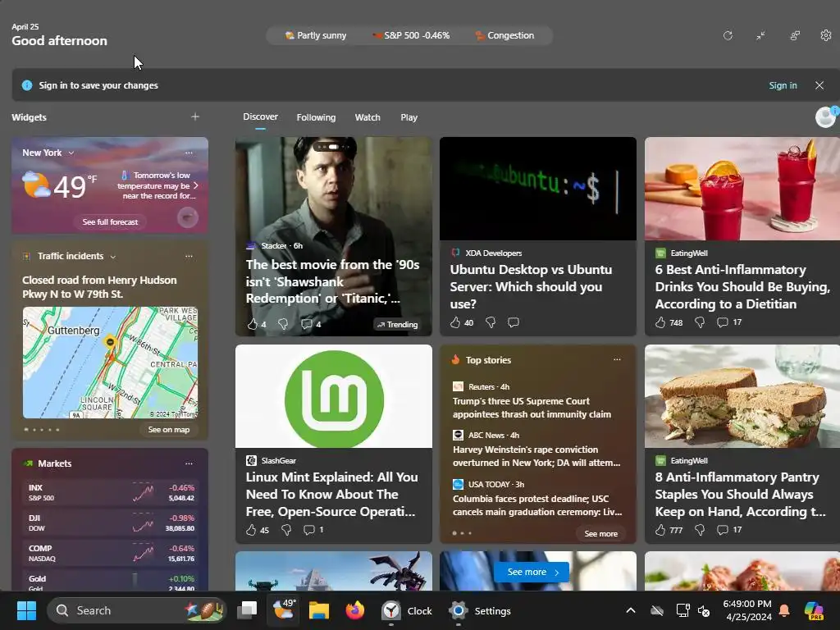Click the Partly sunny weather pill
The image size is (840, 630).
[x=316, y=35]
